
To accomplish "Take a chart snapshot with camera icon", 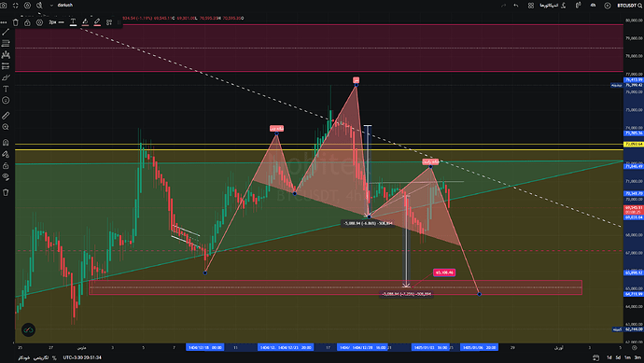I will point(4,6).
